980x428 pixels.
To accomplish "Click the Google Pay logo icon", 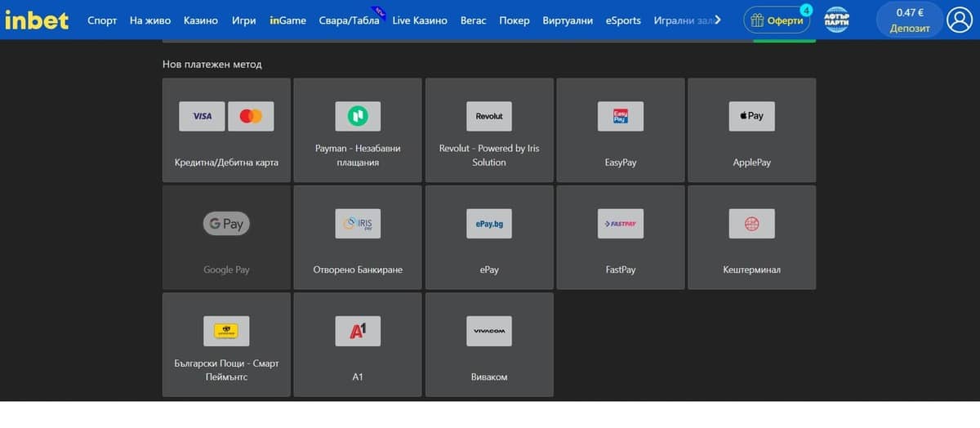I will click(226, 224).
